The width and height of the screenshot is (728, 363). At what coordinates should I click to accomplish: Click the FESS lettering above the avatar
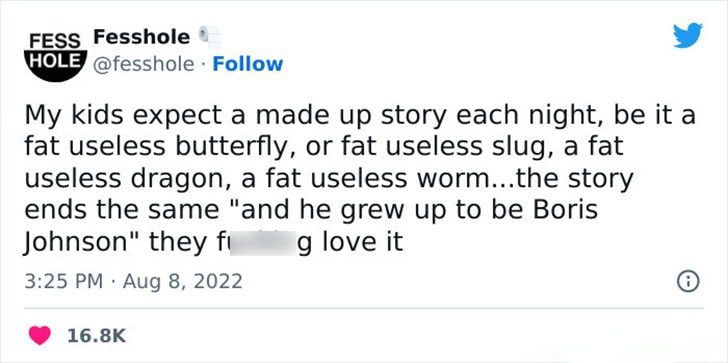(x=55, y=40)
